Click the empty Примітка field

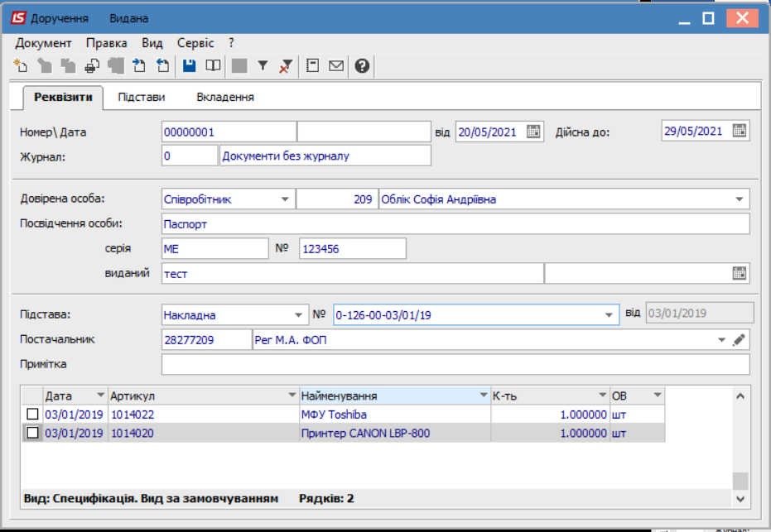455,365
